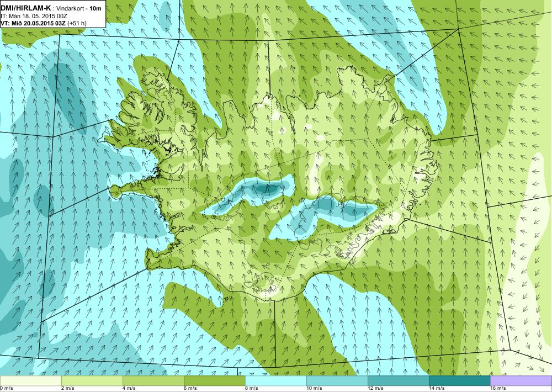Image resolution: width=552 pixels, height=392 pixels.
Task: Click the '16 m/s' legend label
Action: [x=498, y=389]
